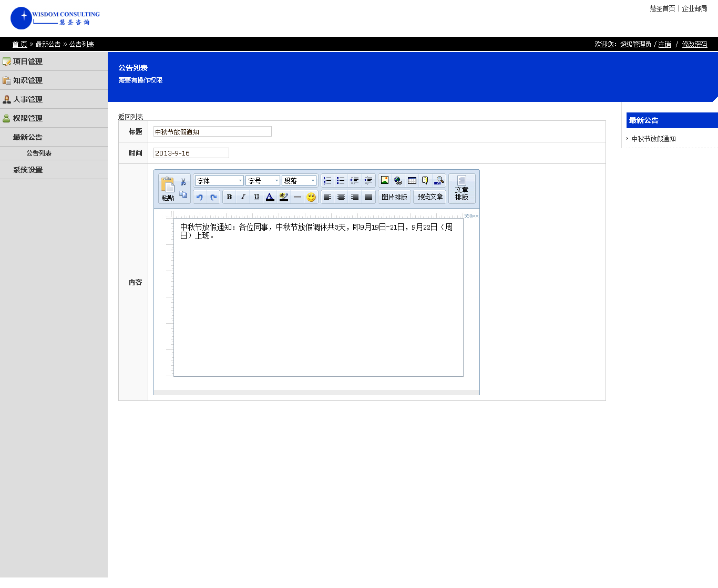This screenshot has width=718, height=588.
Task: Click the 标题 title input field
Action: point(212,132)
